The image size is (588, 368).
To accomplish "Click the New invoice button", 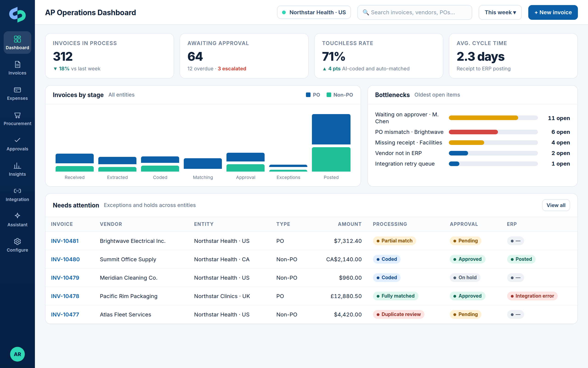I will (553, 12).
